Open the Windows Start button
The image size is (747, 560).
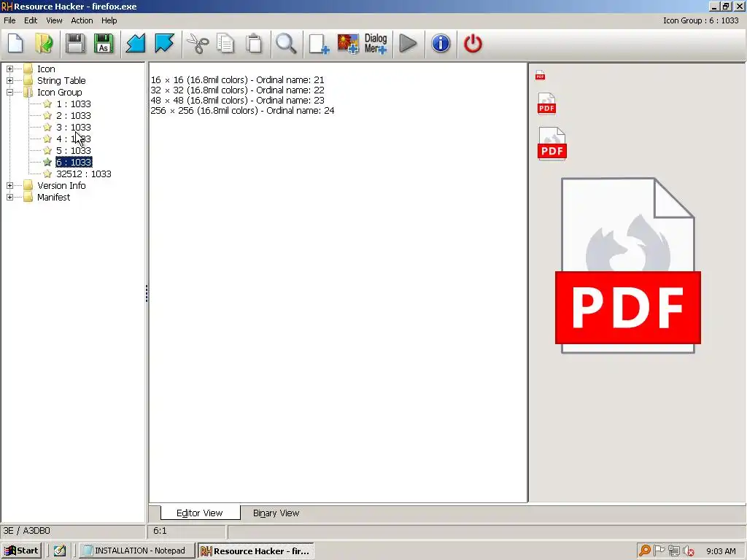click(x=21, y=551)
